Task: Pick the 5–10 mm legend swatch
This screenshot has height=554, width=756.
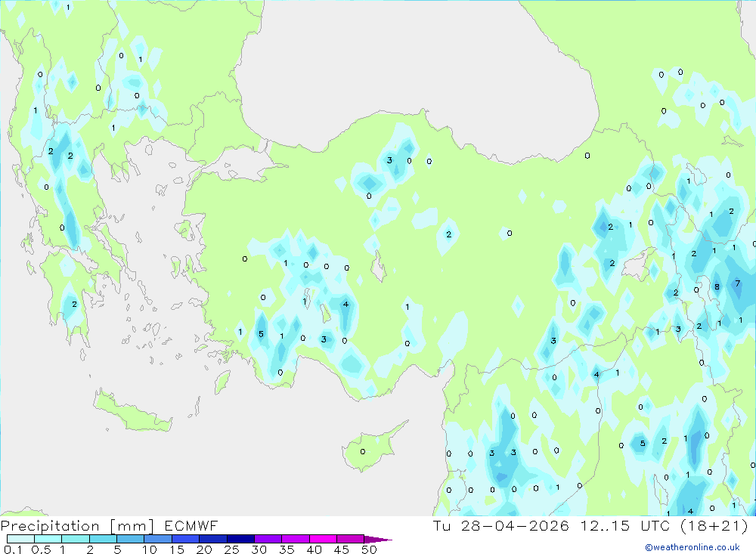Action: pos(130,539)
